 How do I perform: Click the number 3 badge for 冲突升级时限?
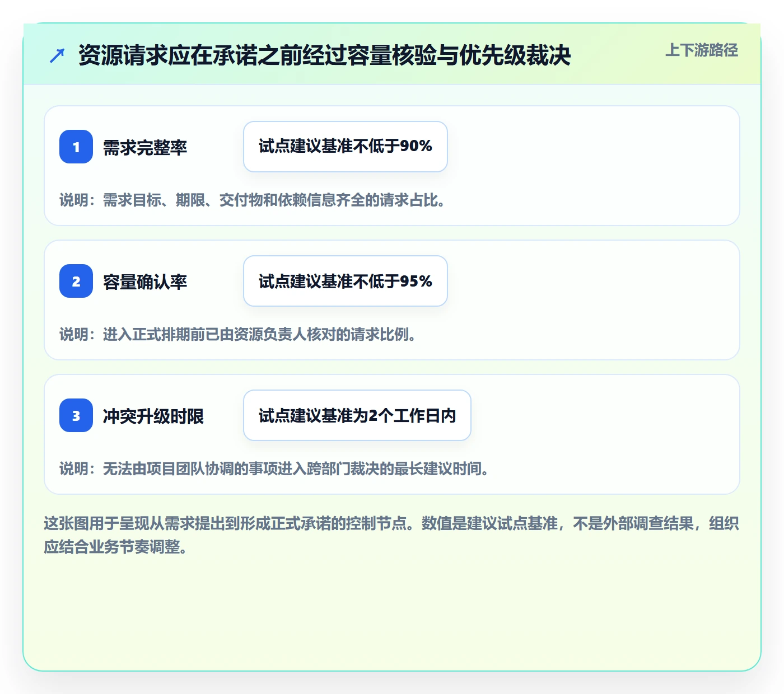click(x=76, y=415)
